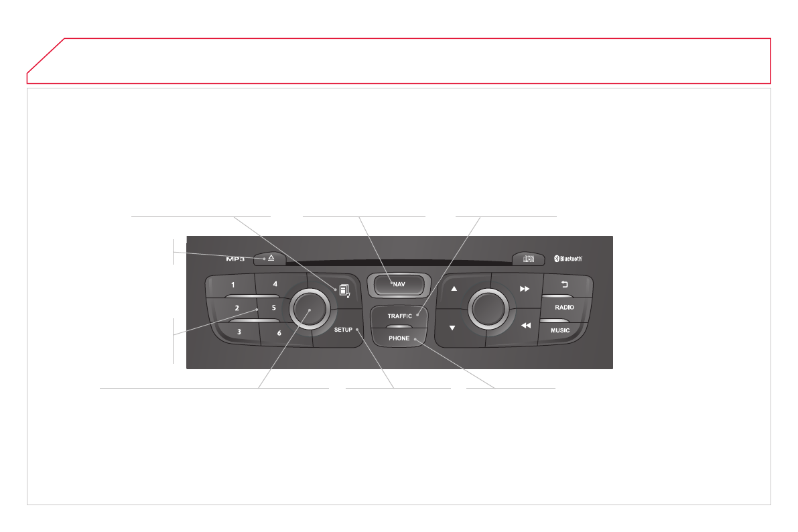Select preset station button 1

(x=232, y=285)
